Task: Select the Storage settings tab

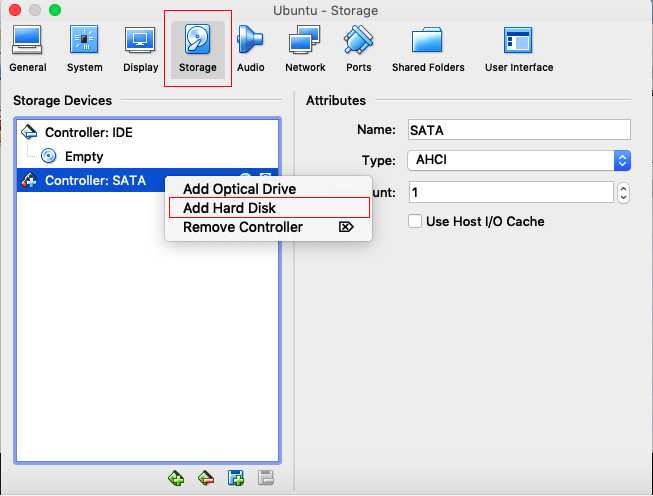Action: (197, 49)
